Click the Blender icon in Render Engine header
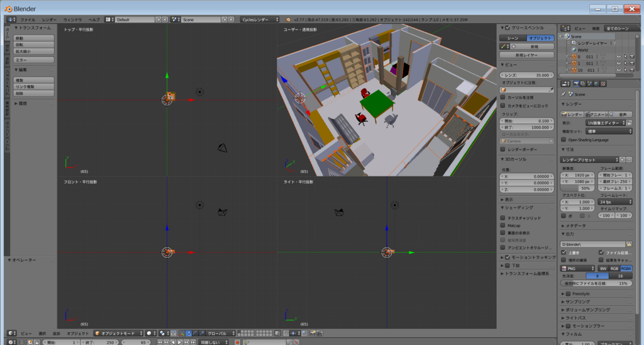Screen dimensions: 644x345 [288, 20]
